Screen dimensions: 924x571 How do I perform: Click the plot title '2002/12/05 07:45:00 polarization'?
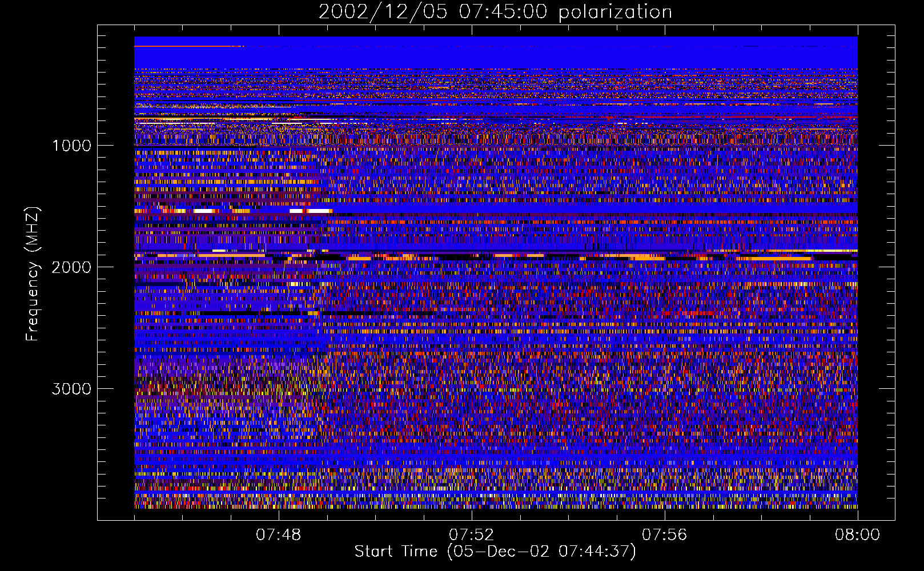495,12
